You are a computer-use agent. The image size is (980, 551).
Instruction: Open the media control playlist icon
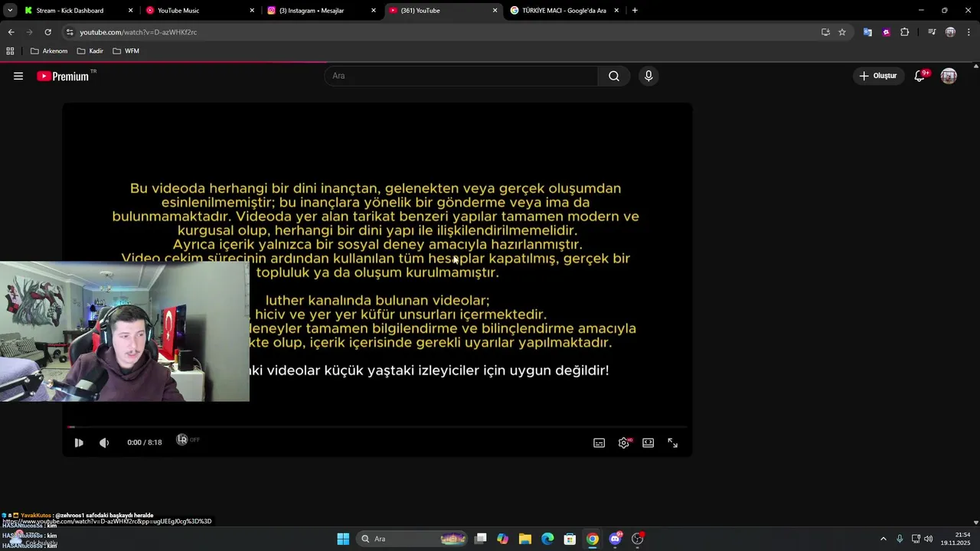[x=932, y=32]
